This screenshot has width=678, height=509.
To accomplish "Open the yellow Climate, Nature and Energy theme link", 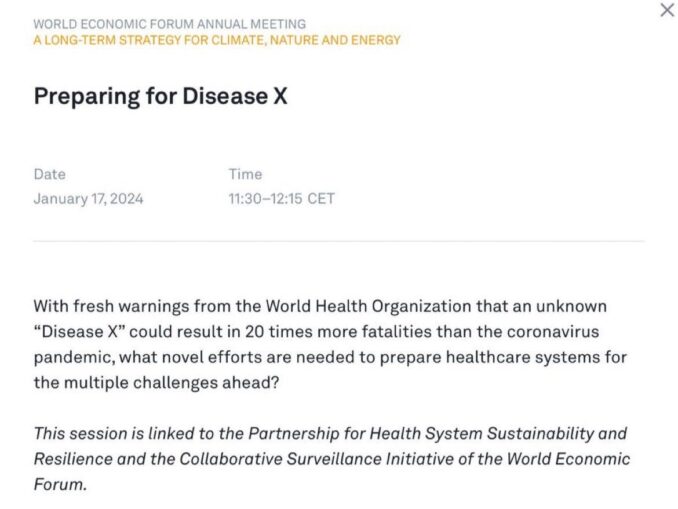I will pyautogui.click(x=217, y=40).
